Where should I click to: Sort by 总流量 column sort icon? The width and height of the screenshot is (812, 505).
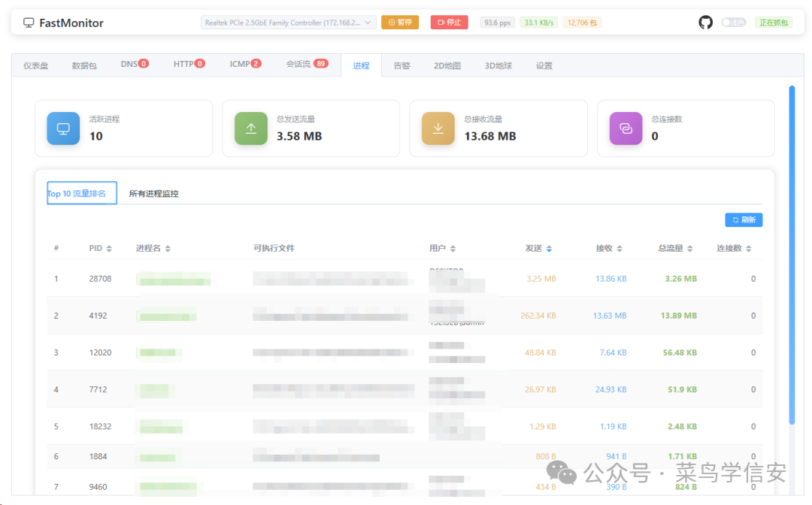pos(690,249)
